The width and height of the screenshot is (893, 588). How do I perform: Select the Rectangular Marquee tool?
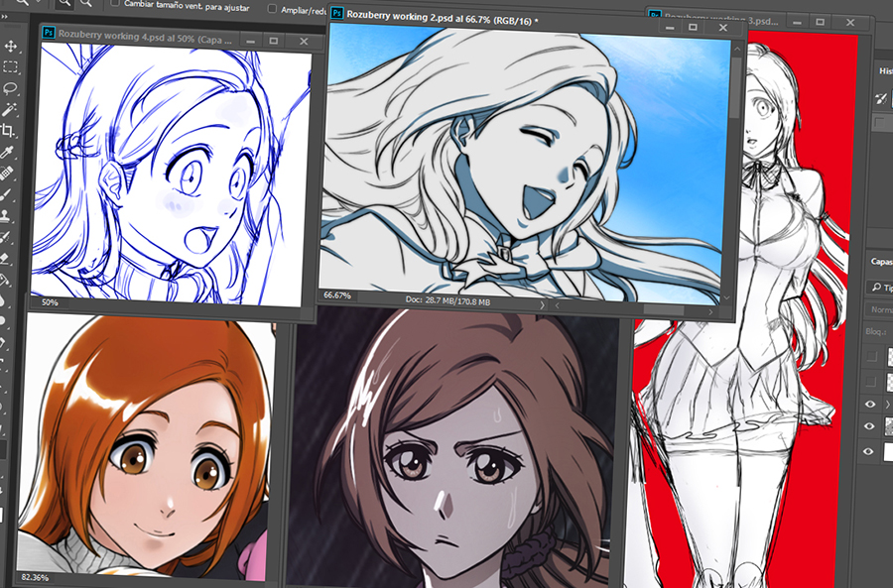(x=10, y=67)
